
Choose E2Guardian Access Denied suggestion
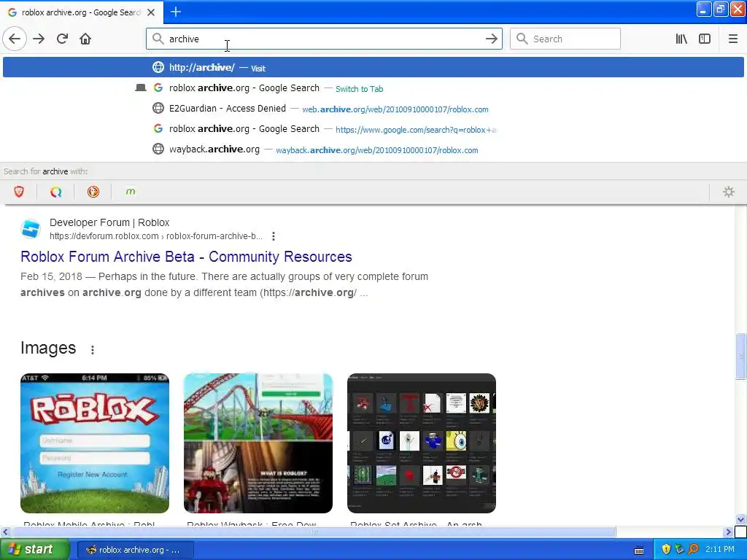coord(373,109)
